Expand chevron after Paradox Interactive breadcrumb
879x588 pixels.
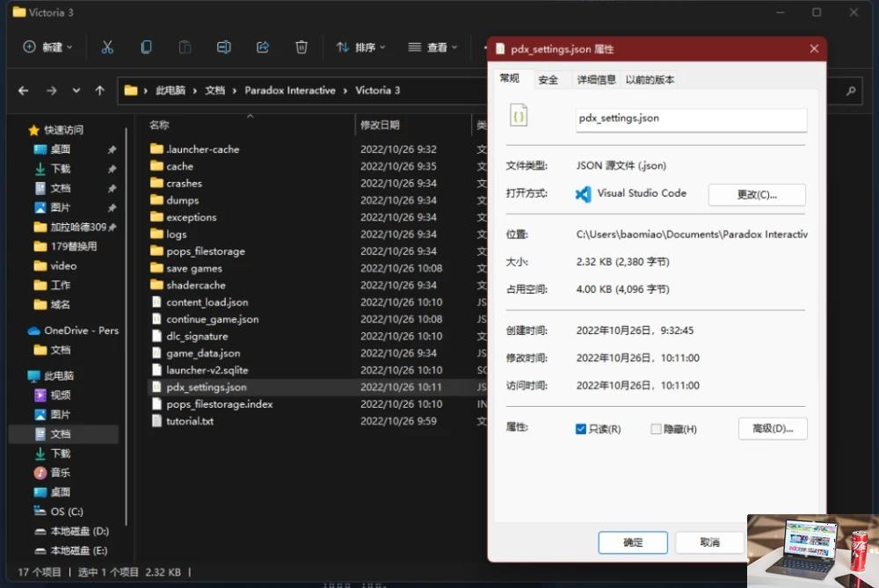pyautogui.click(x=345, y=91)
